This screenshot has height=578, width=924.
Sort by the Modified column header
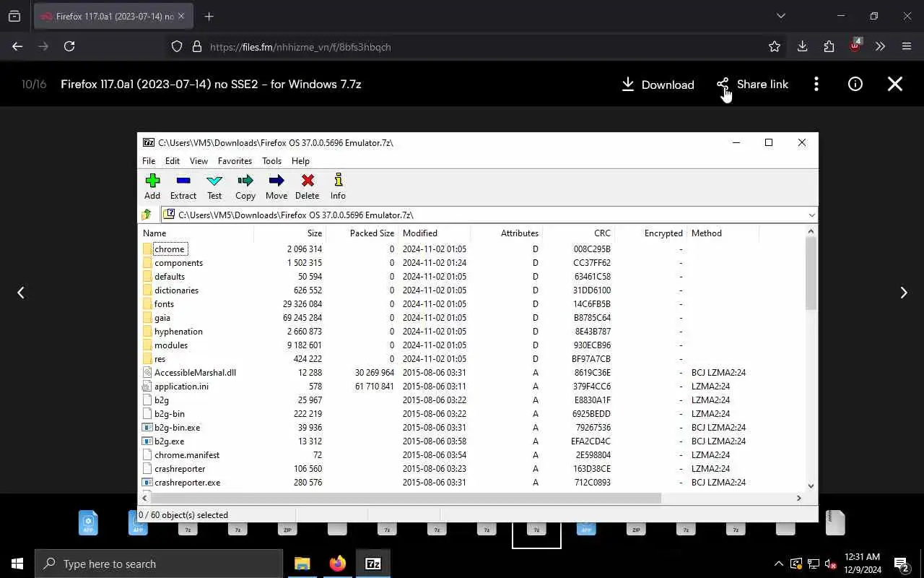point(435,233)
